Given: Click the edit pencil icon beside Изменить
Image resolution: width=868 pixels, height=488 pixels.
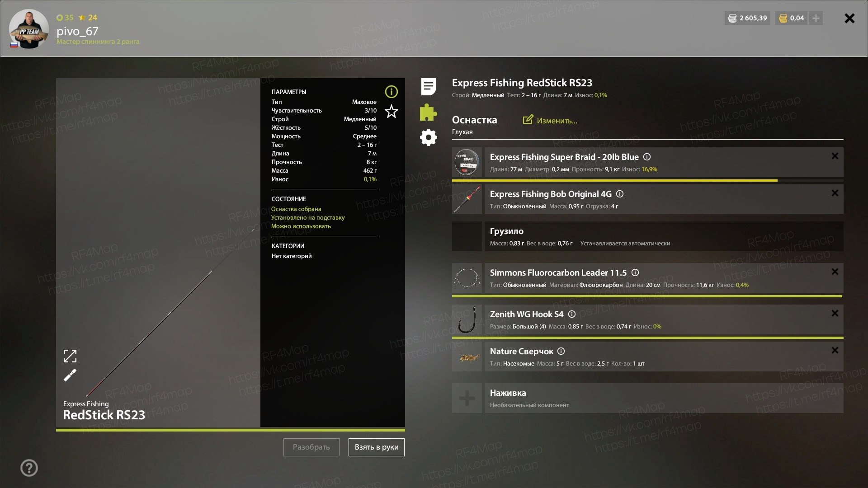Looking at the screenshot, I should [528, 119].
